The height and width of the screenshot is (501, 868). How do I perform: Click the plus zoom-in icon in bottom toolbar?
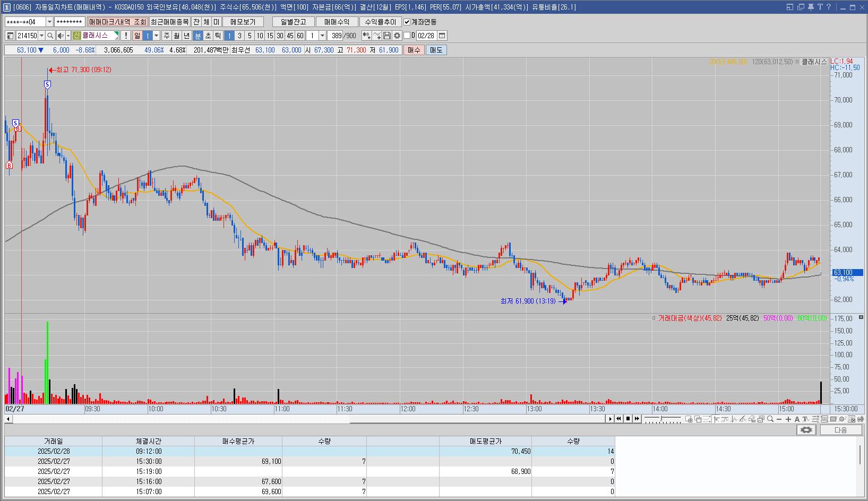pos(788,419)
